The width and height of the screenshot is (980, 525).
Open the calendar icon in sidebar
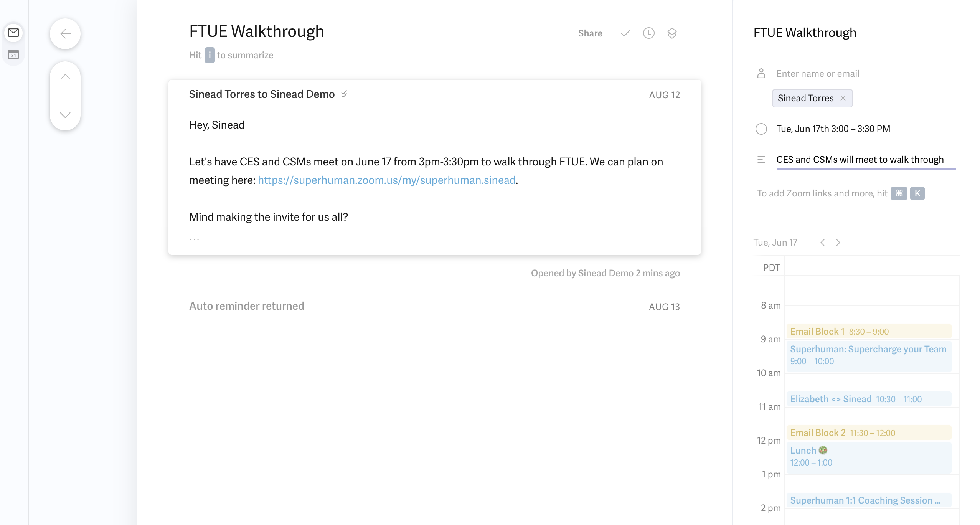point(13,55)
